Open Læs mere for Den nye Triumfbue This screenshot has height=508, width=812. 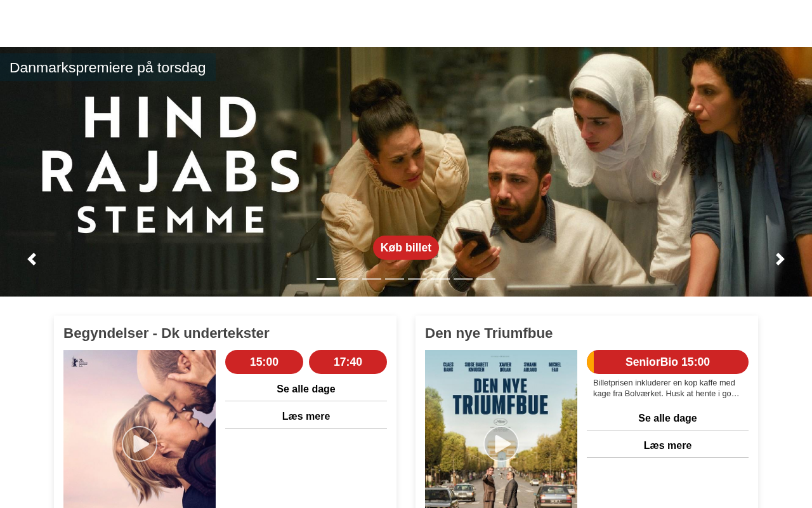pos(667,446)
